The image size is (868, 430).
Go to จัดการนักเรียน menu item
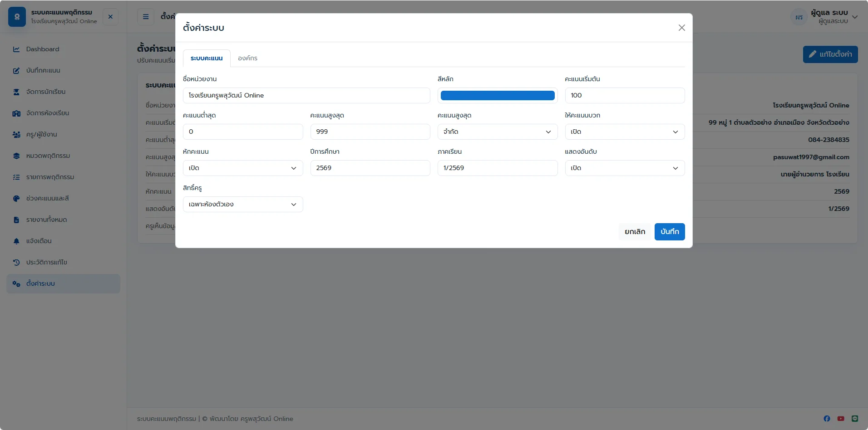click(64, 92)
